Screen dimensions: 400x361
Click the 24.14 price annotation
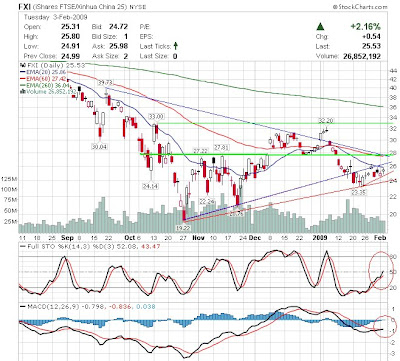(150, 186)
